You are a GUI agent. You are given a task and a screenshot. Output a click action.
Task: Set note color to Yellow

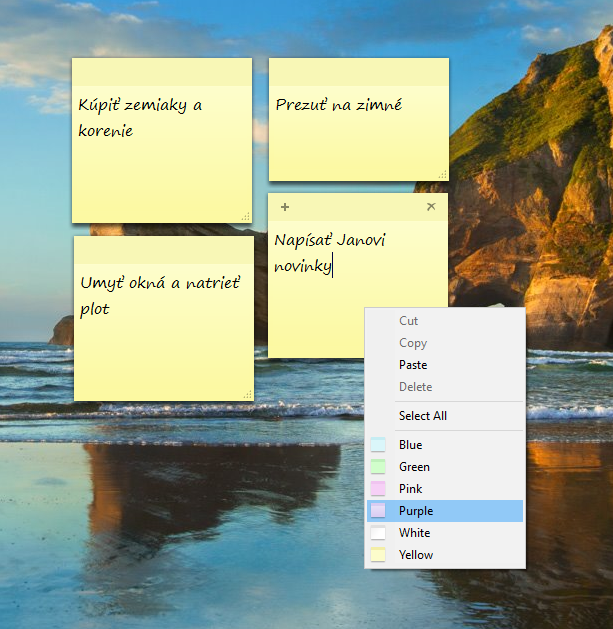pyautogui.click(x=445, y=555)
